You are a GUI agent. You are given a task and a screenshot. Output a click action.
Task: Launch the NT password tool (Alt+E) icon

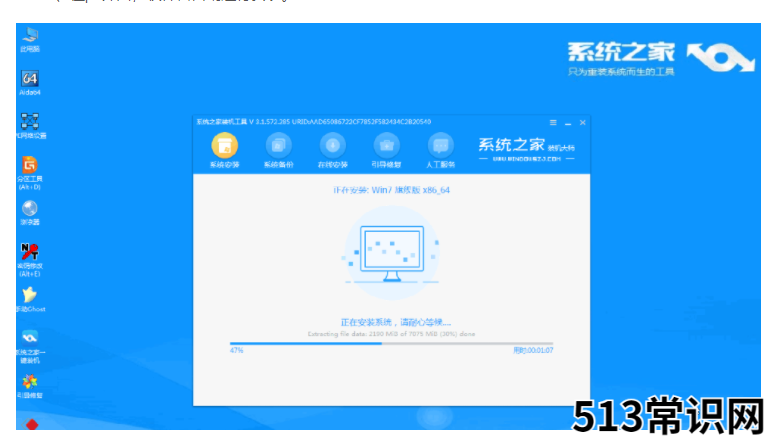[30, 260]
